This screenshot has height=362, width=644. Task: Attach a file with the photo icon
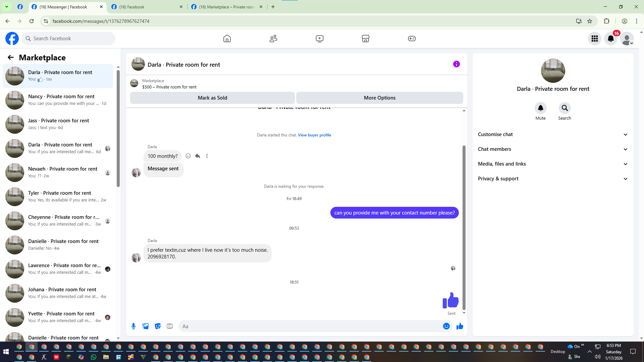(x=146, y=326)
